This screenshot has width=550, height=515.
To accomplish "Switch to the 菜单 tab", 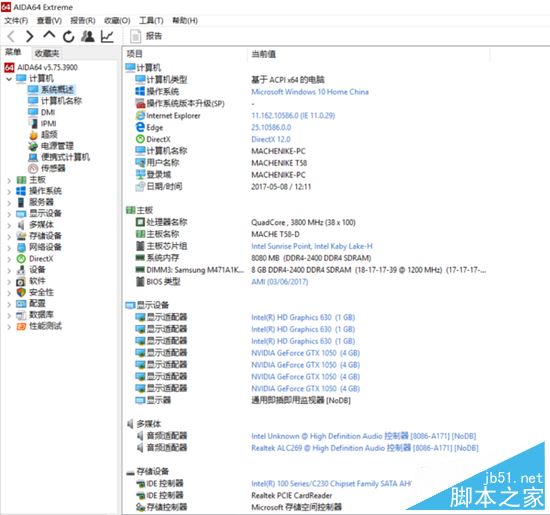I will (13, 53).
